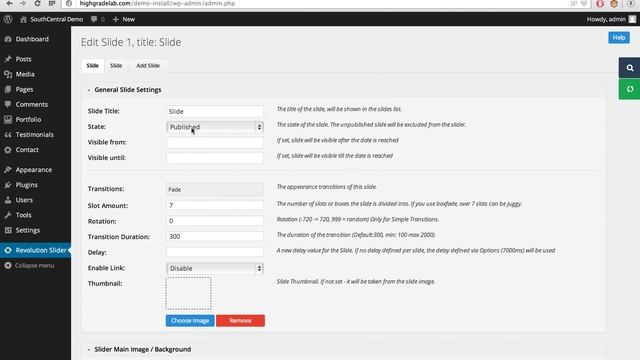The height and width of the screenshot is (360, 640).
Task: Click the Rotation input field
Action: 215,221
